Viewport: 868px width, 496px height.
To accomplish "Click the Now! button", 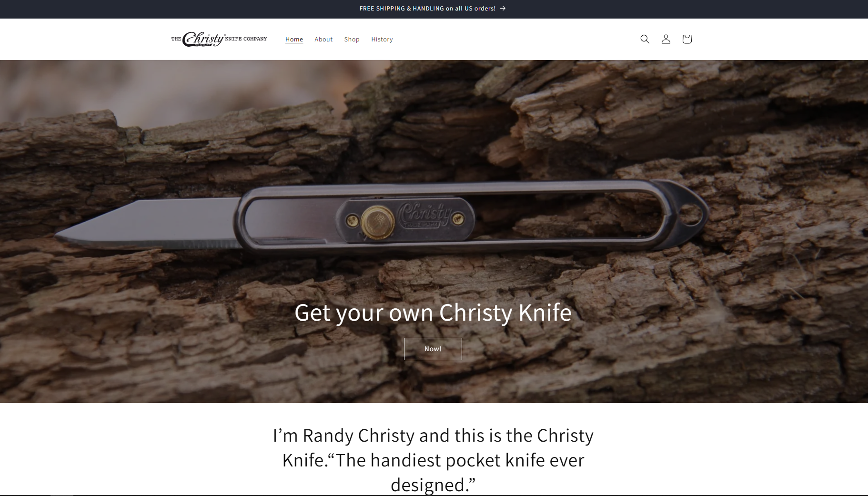I will tap(433, 349).
